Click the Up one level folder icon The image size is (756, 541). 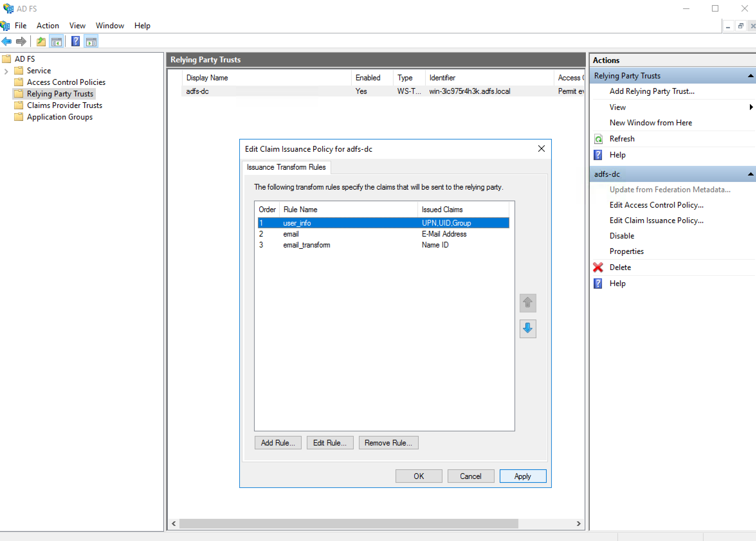(x=41, y=41)
